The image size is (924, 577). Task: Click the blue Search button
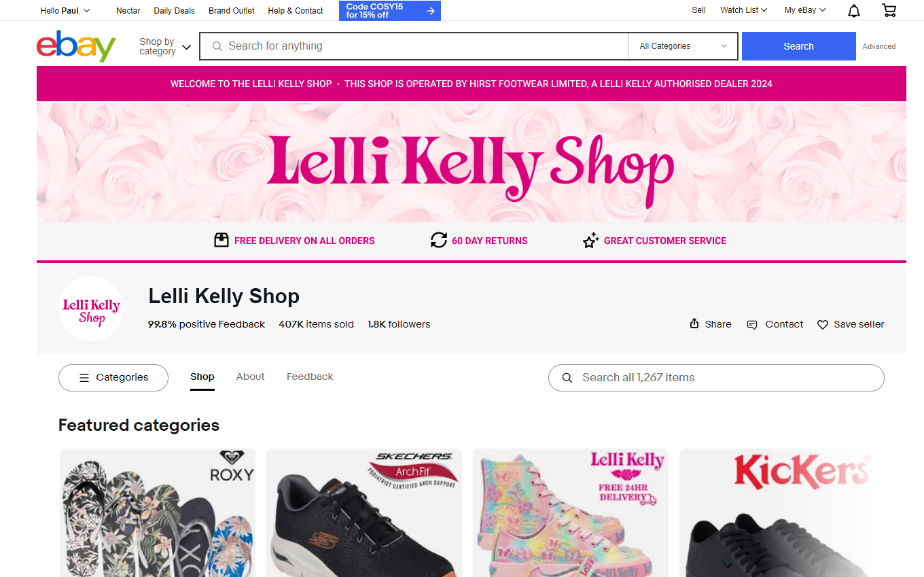tap(798, 46)
